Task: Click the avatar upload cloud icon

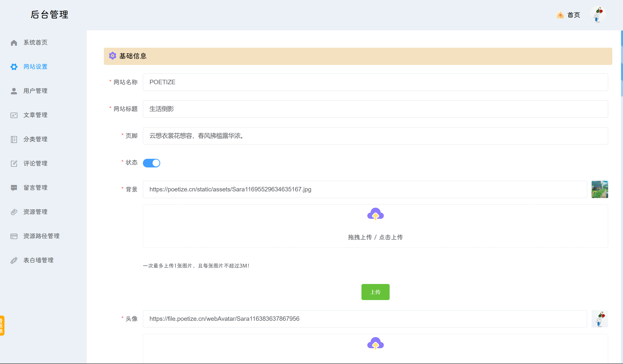Action: [375, 343]
